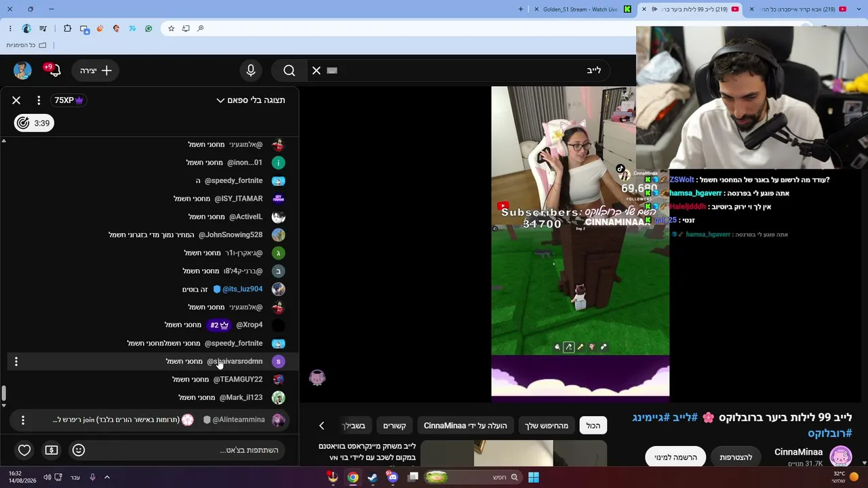The width and height of the screenshot is (868, 488).
Task: Click the יצירה create button
Action: point(96,70)
